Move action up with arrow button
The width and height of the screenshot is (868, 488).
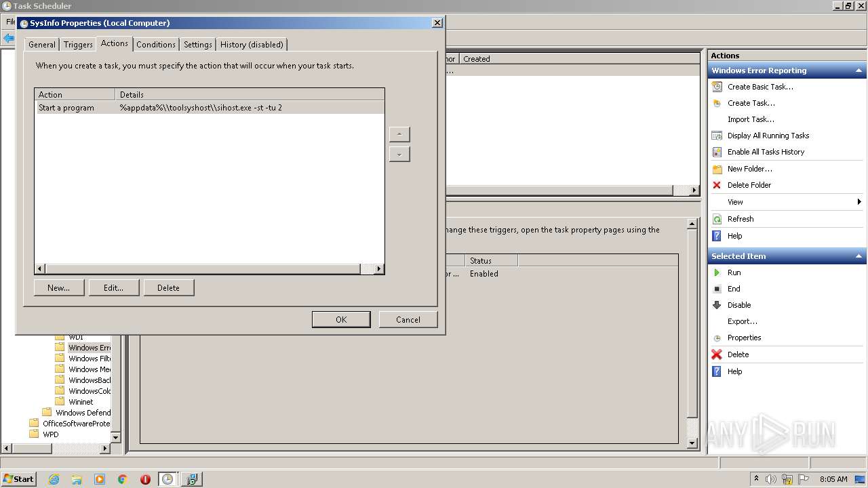(399, 134)
